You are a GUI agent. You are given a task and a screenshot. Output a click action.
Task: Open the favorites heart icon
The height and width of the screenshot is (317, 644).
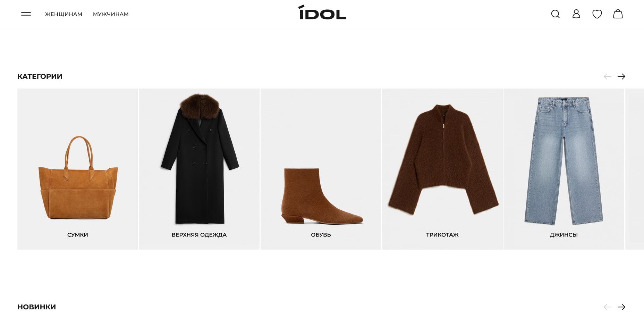pos(597,14)
